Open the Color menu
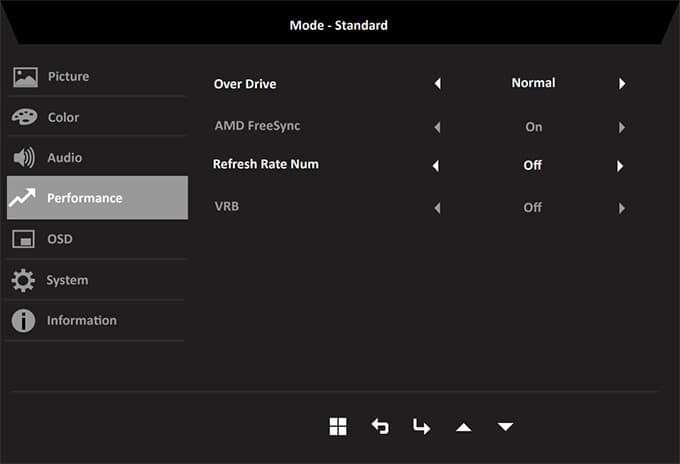Screen dimensions: 680x464 97,117
